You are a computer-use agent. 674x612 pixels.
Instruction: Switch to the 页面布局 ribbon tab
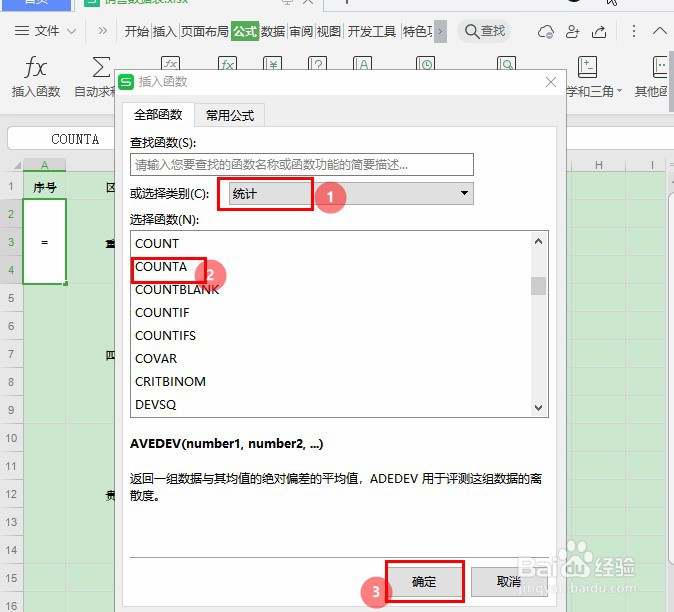[204, 31]
